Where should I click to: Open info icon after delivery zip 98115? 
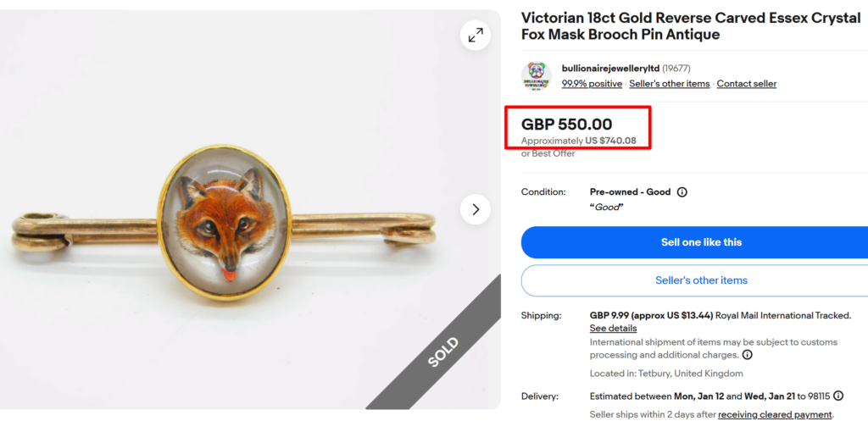(838, 396)
